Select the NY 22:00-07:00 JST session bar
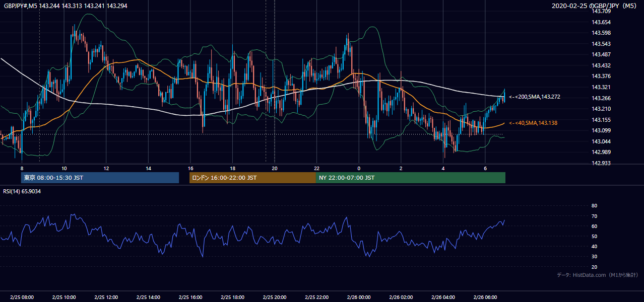This screenshot has width=644, height=302. click(x=411, y=178)
